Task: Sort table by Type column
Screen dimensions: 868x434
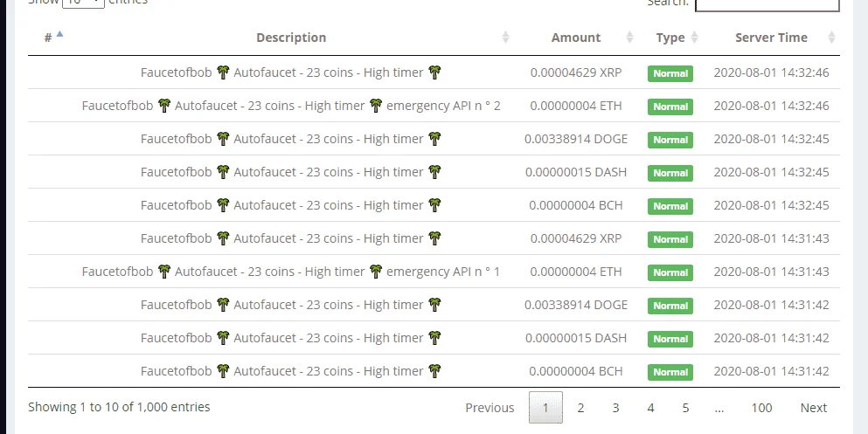Action: (695, 38)
